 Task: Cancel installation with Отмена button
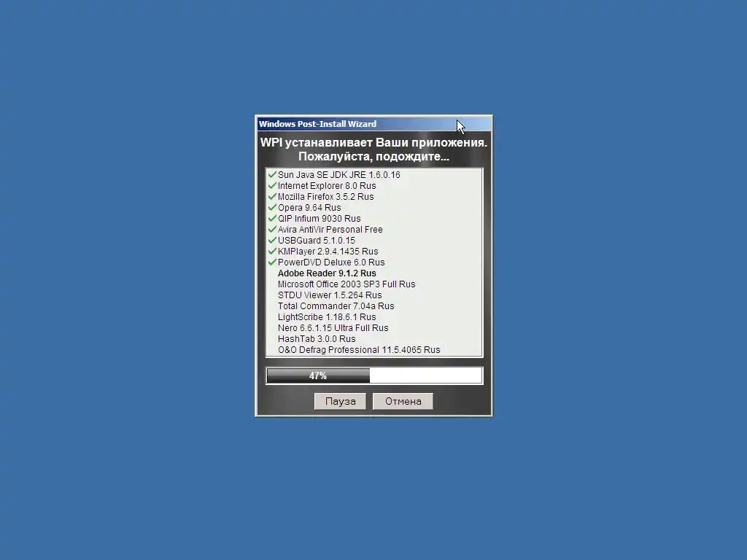tap(403, 402)
